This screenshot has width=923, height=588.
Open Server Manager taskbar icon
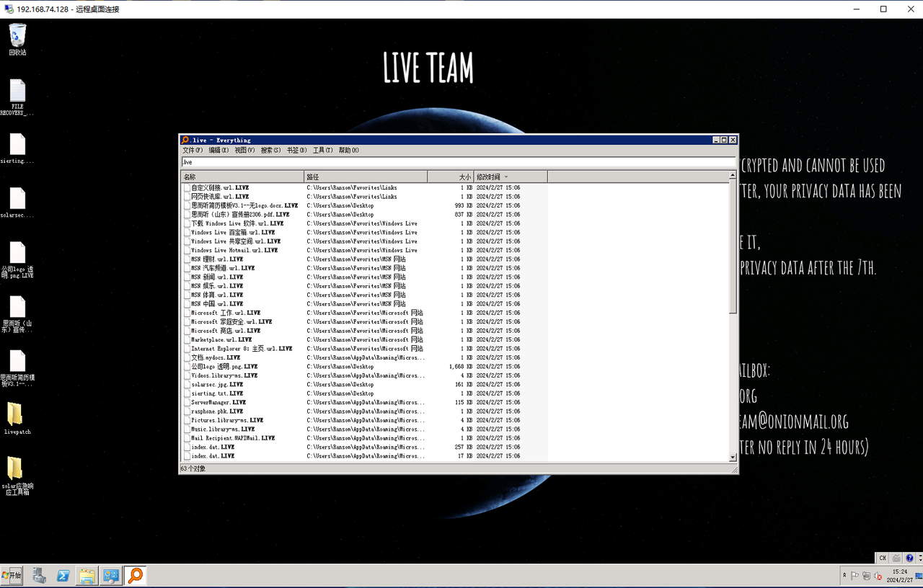40,576
